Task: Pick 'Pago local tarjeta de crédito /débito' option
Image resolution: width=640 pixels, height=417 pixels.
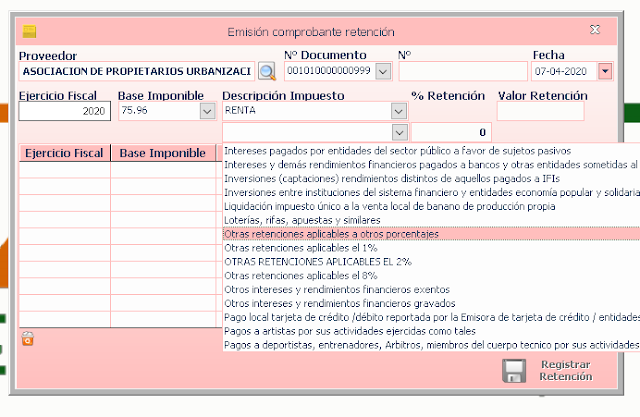Action: (x=431, y=317)
